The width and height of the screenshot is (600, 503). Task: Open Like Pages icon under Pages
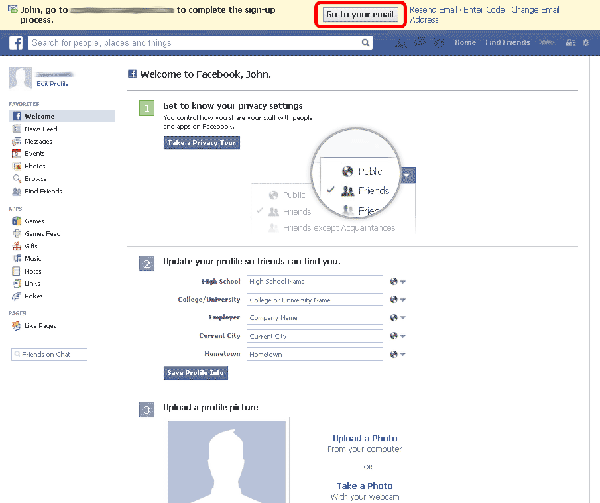pos(16,326)
